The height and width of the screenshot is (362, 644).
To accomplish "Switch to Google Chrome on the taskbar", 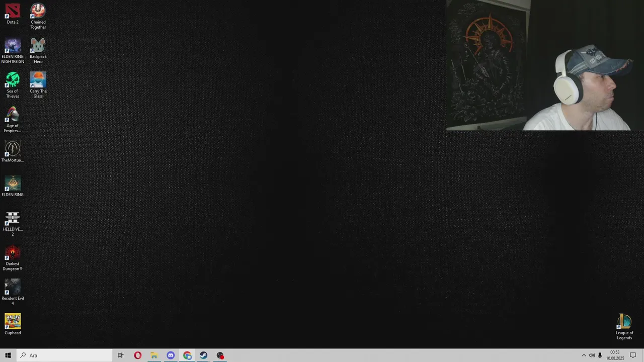I will (187, 355).
